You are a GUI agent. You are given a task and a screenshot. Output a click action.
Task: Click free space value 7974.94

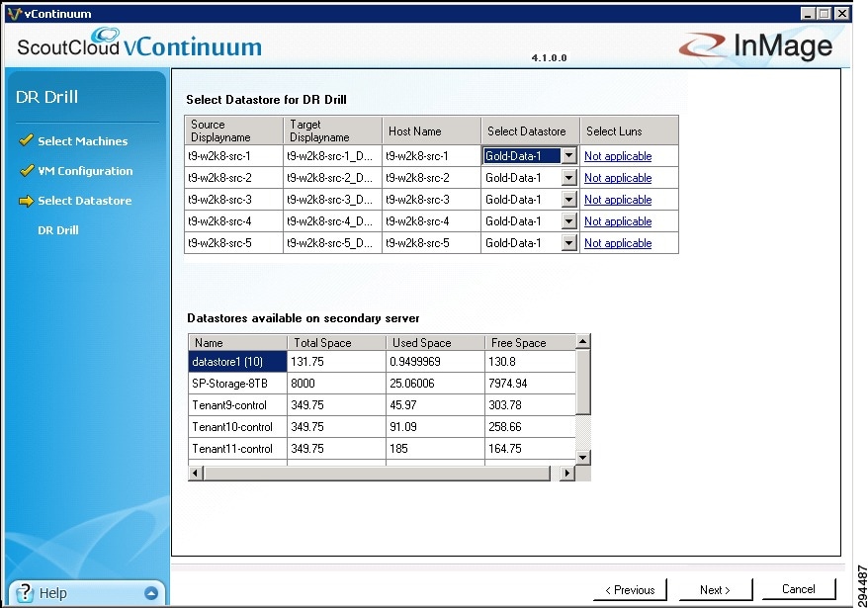530,384
